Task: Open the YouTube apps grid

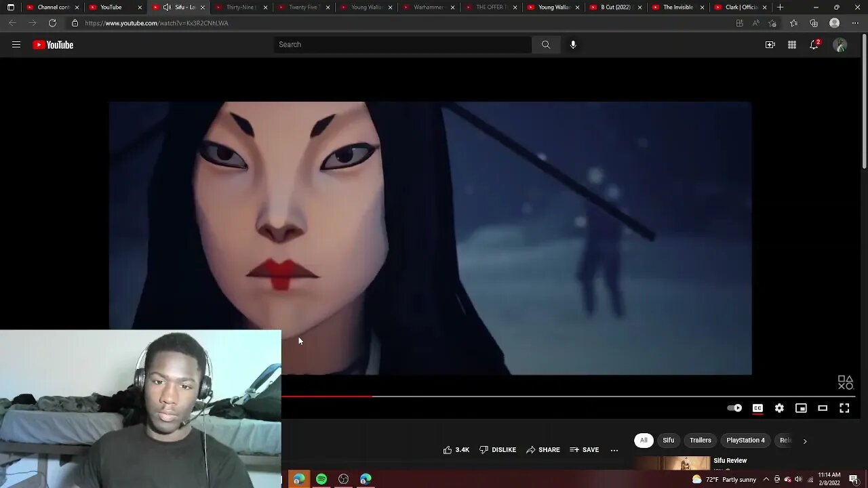Action: tap(792, 45)
